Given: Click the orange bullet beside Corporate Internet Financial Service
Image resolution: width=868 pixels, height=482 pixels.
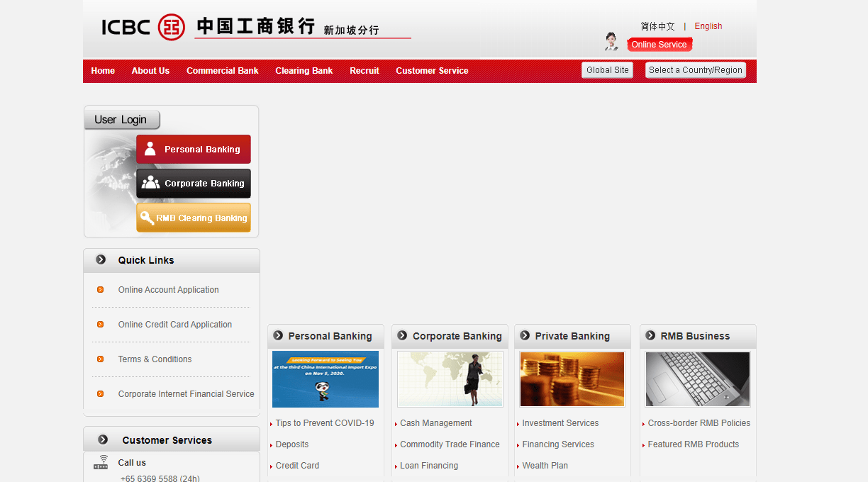Looking at the screenshot, I should pyautogui.click(x=101, y=394).
